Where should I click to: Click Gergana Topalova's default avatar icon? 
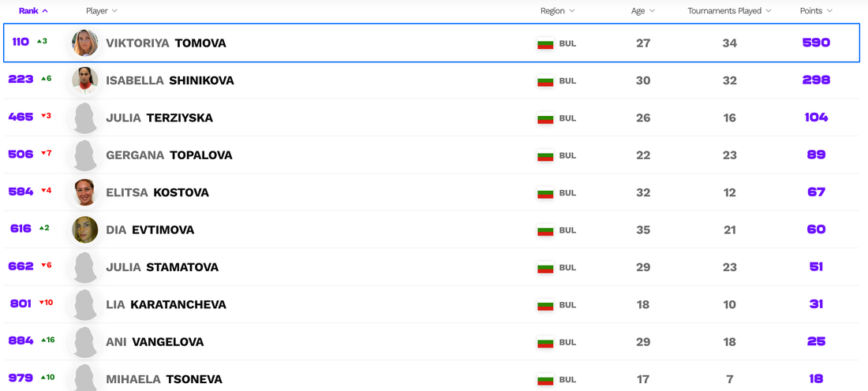pos(85,155)
